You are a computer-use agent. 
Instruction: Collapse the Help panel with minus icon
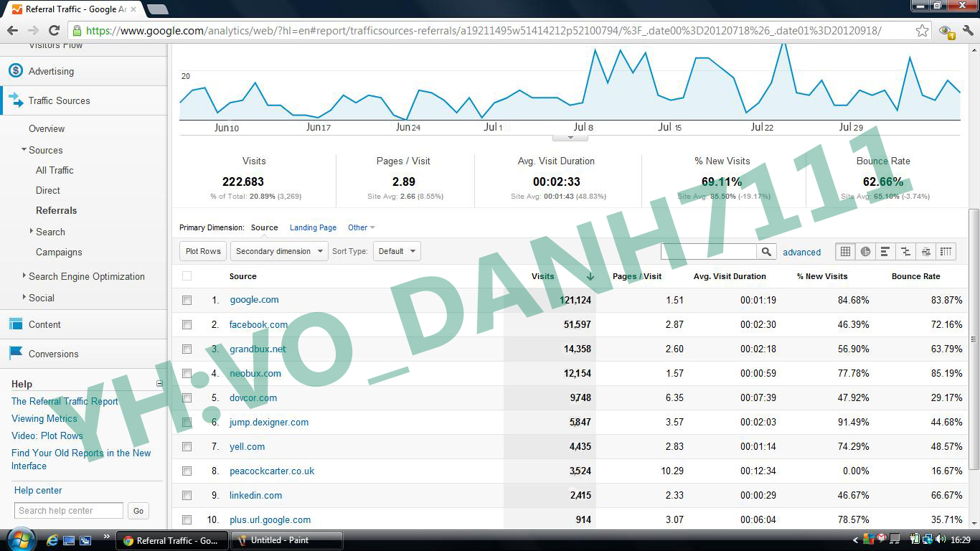(159, 384)
